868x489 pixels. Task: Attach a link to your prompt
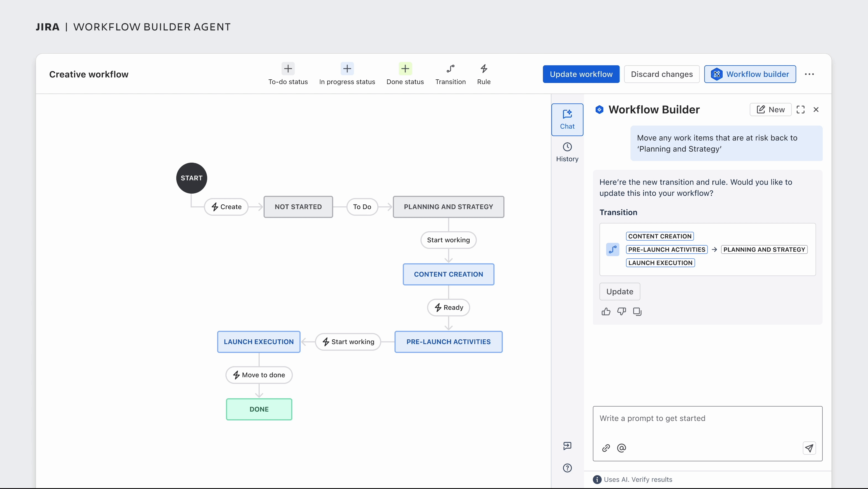click(x=606, y=448)
